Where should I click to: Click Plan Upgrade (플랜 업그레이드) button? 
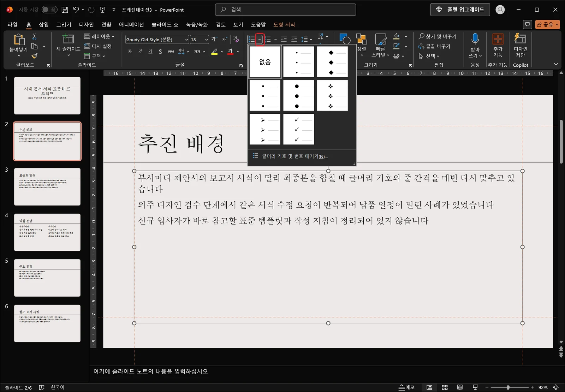click(460, 10)
